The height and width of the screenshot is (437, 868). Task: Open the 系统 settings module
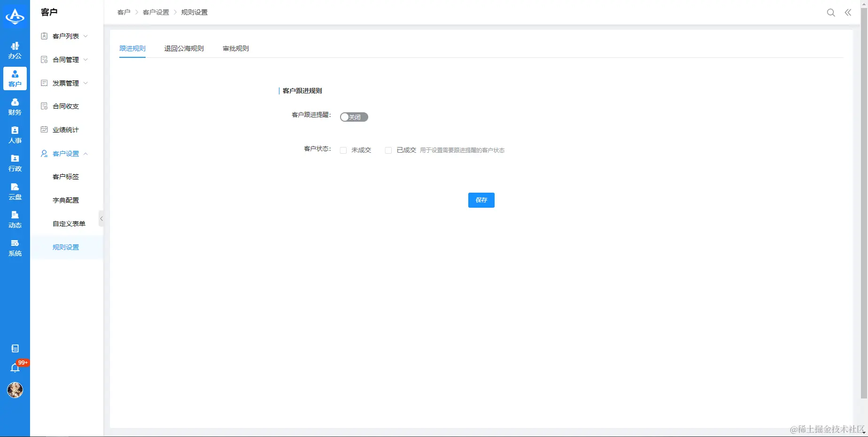click(15, 248)
